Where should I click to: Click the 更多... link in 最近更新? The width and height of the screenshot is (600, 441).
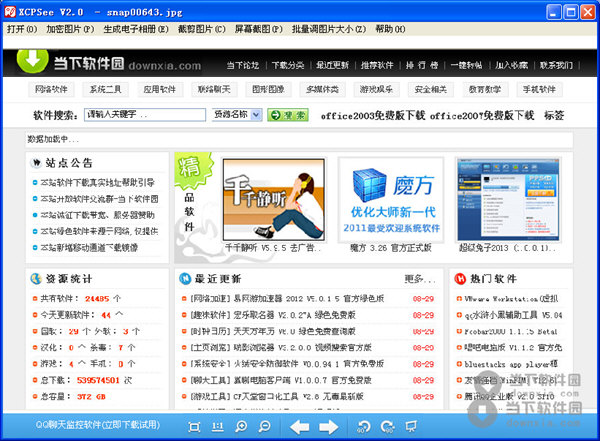point(420,279)
